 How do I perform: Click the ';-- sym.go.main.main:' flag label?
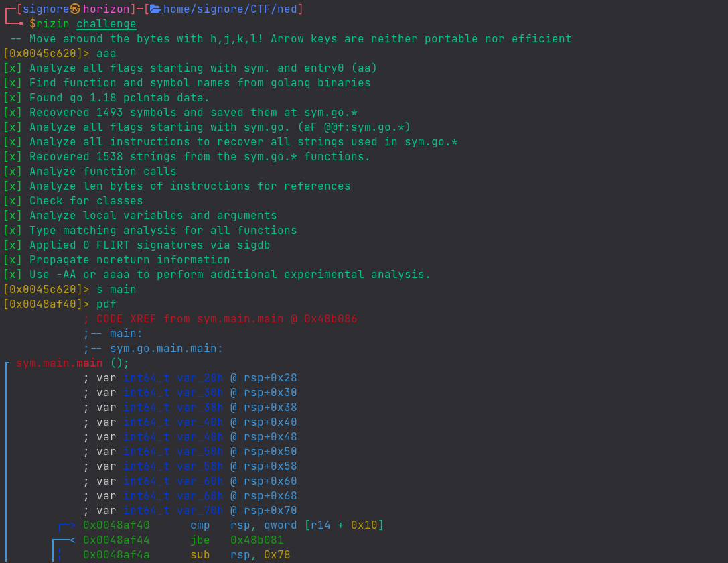coord(153,349)
